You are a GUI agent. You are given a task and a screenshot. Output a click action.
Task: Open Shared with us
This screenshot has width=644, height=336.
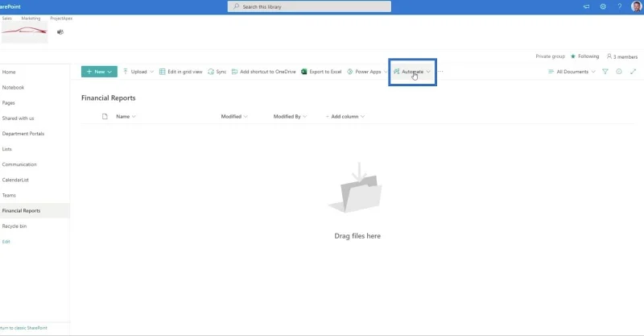click(18, 118)
